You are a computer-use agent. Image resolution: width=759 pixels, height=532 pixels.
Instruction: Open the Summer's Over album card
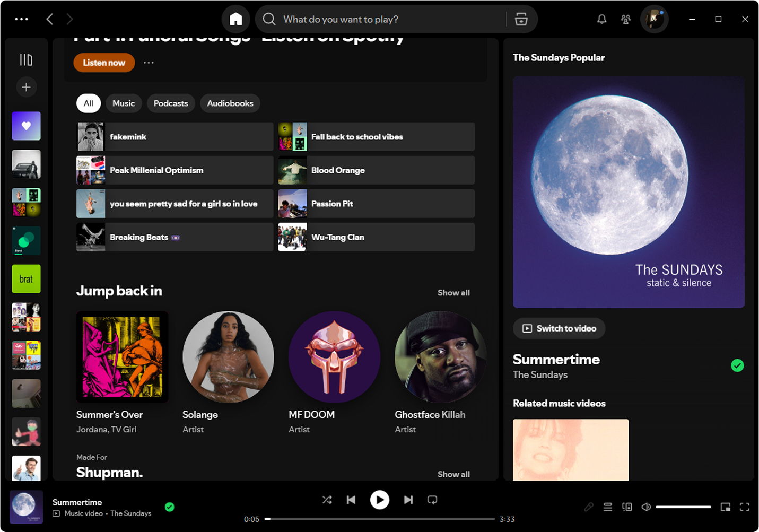click(122, 373)
